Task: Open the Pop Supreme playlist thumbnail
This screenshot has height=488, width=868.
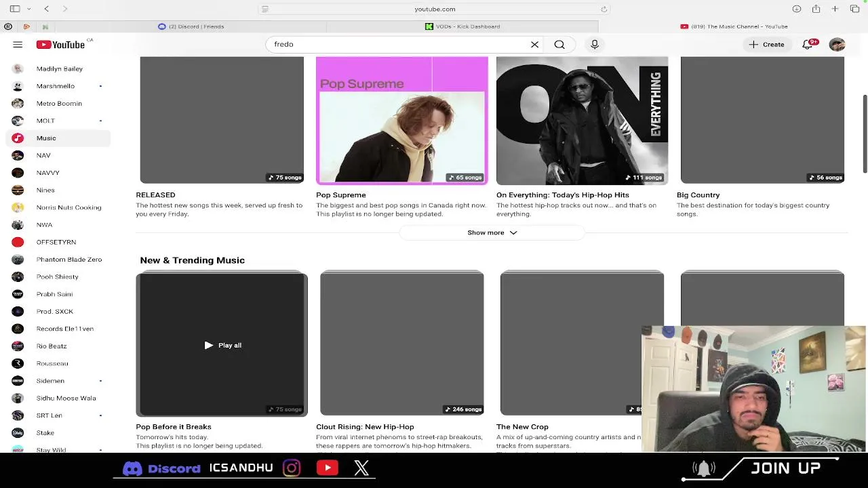Action: click(401, 121)
